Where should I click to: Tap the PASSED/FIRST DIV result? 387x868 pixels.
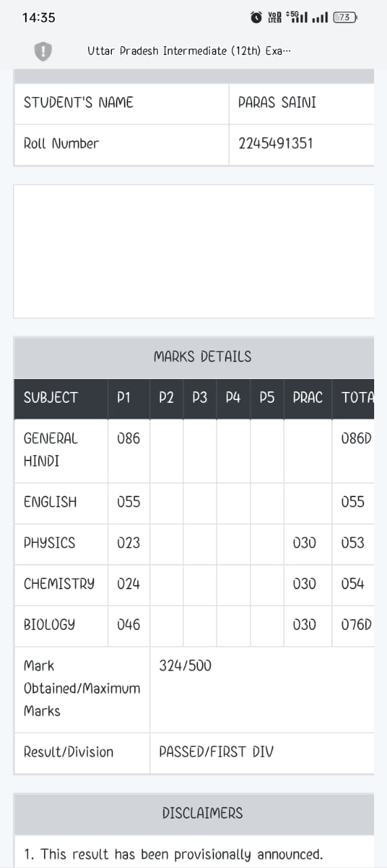(216, 752)
